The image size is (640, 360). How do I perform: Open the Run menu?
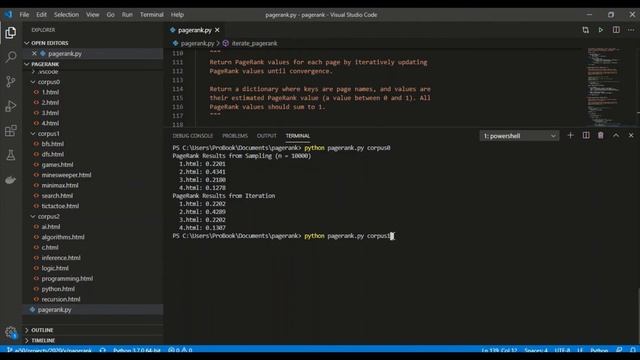127,15
